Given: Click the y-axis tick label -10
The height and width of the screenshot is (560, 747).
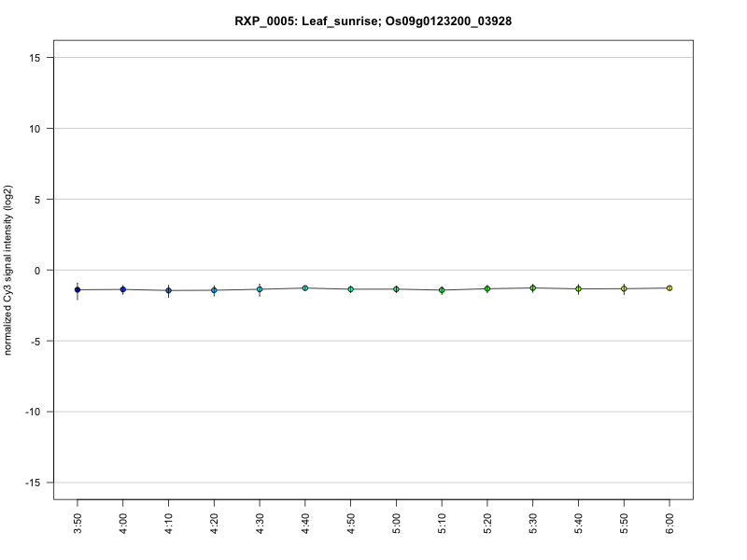Looking at the screenshot, I should [x=33, y=412].
